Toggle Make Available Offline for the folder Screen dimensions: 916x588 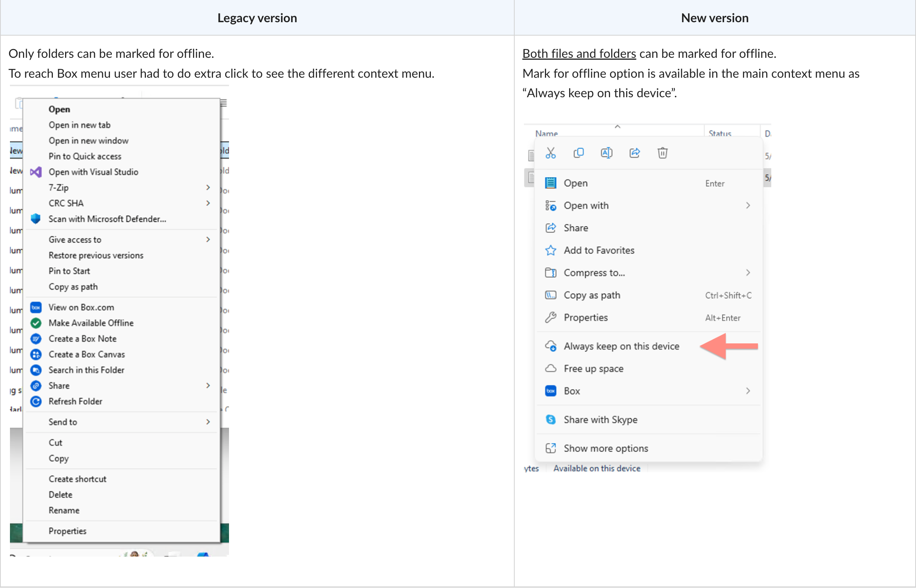(91, 323)
